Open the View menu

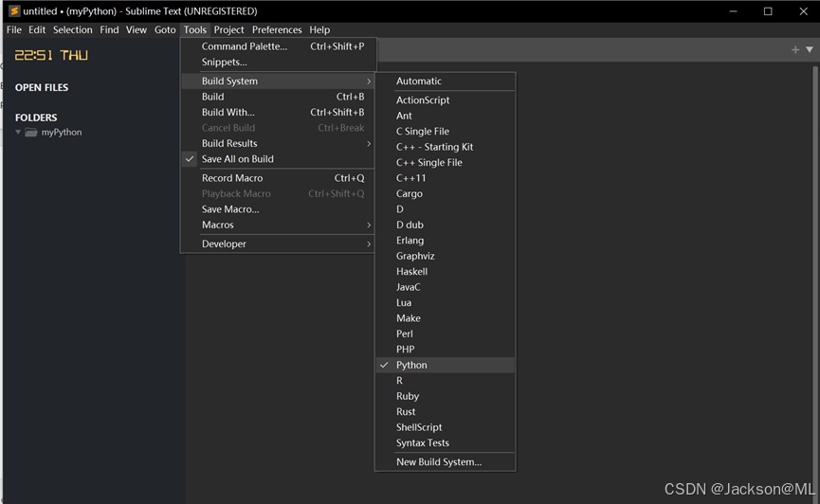tap(136, 29)
